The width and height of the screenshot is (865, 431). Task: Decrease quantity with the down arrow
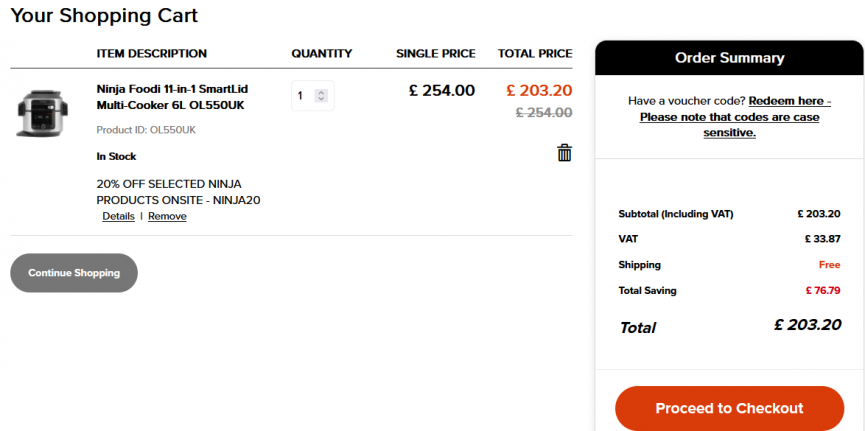[321, 99]
